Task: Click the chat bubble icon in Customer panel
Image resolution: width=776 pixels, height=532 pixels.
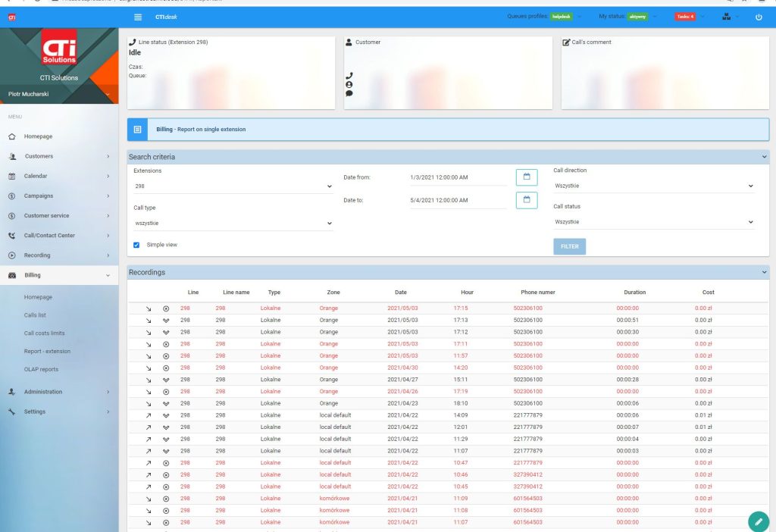Action: coord(349,93)
